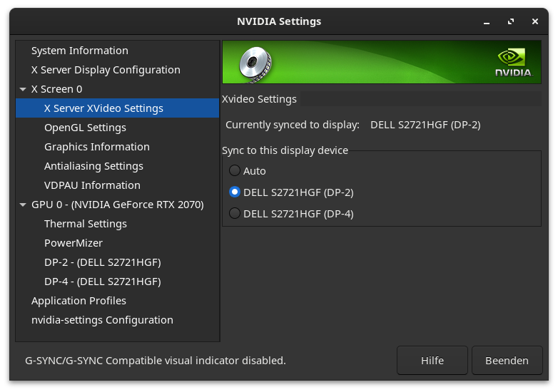Select GPU 0 NVIDIA GeForce RTX 2070 entry

click(x=118, y=205)
